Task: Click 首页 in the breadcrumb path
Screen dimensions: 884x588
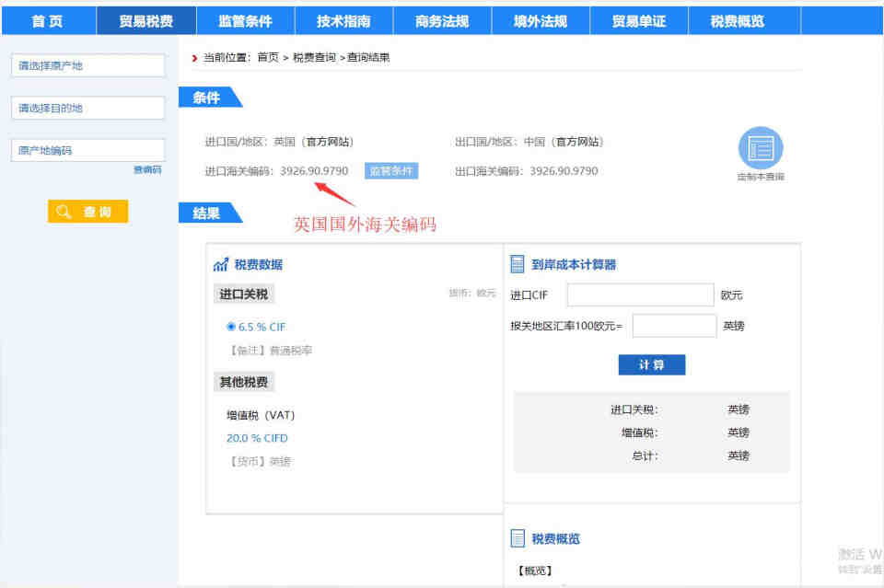Action: [268, 57]
